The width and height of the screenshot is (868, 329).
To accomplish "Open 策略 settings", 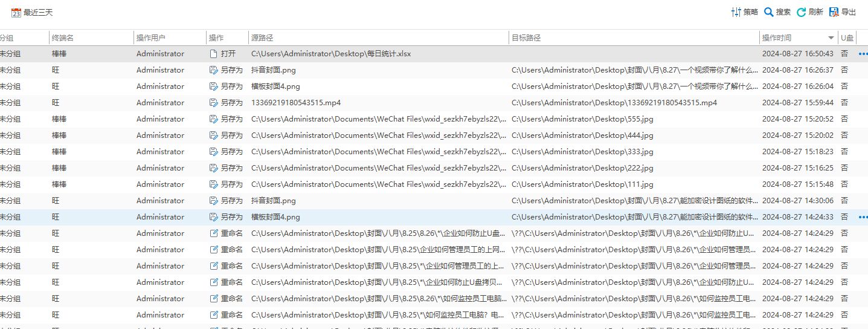I will pyautogui.click(x=744, y=12).
